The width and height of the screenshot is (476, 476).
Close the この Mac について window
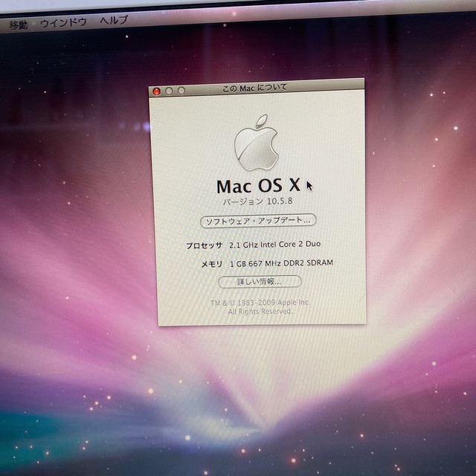point(157,91)
